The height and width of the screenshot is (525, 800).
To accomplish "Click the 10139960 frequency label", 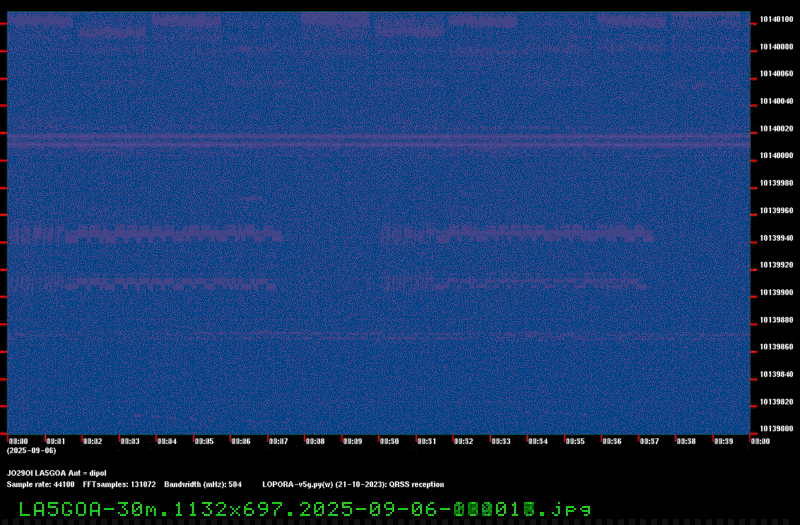I will tap(776, 211).
